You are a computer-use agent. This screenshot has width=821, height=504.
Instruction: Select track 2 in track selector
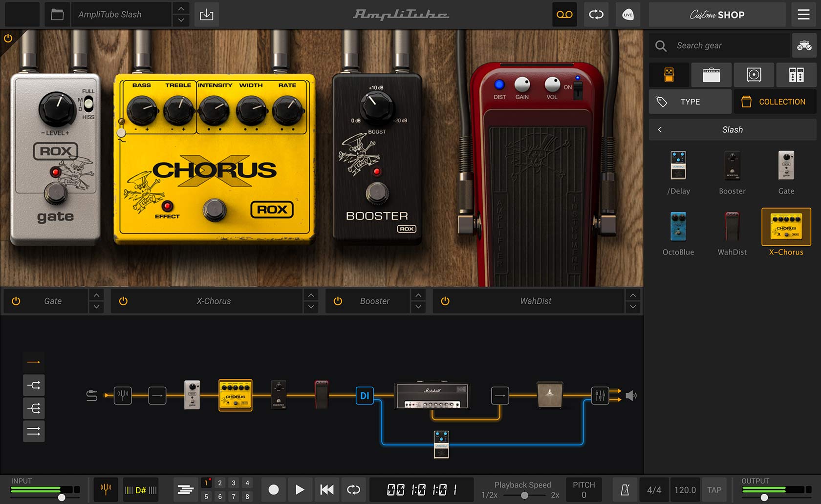click(x=220, y=483)
